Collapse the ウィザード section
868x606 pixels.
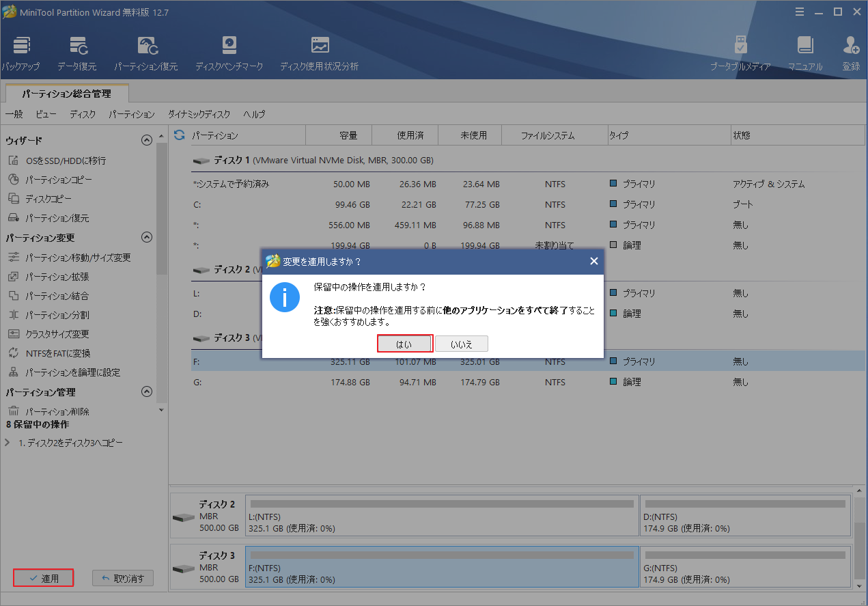[x=146, y=140]
